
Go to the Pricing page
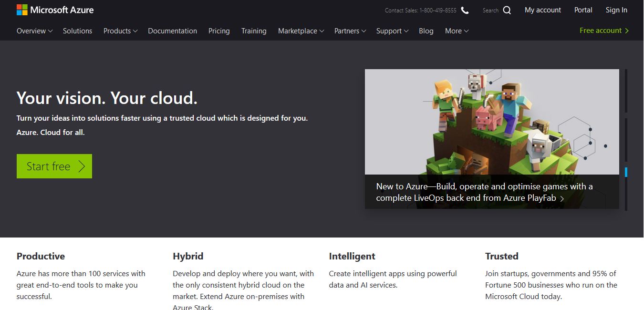(219, 31)
